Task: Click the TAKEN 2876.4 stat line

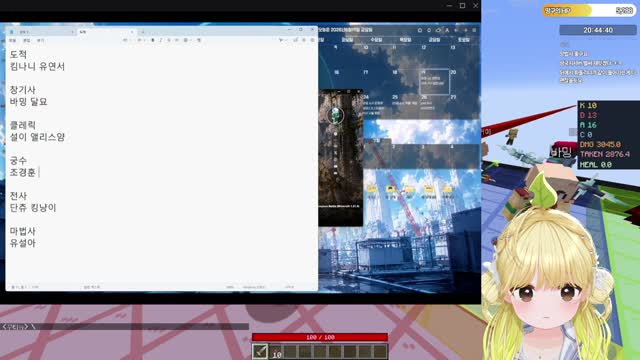Action: point(604,154)
